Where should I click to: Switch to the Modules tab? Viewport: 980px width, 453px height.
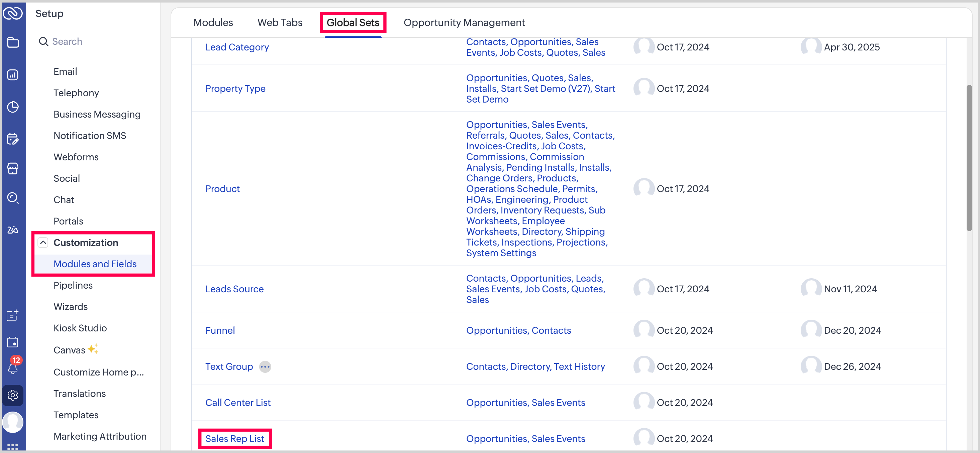pos(213,23)
